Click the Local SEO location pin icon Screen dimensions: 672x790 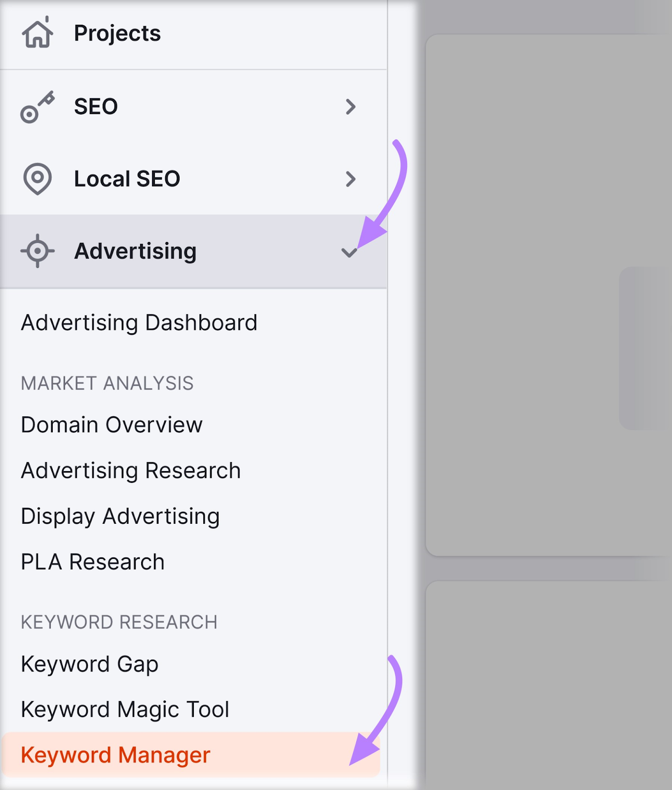pyautogui.click(x=37, y=180)
